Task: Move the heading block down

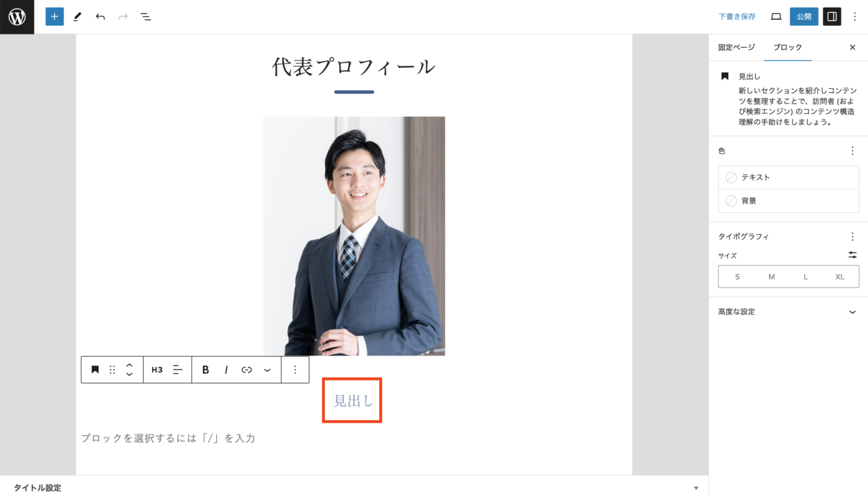Action: pos(130,375)
